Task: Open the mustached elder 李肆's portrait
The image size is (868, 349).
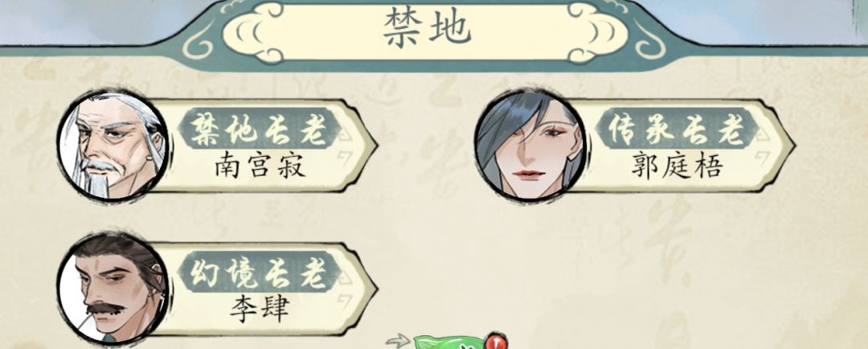Action: tap(113, 289)
